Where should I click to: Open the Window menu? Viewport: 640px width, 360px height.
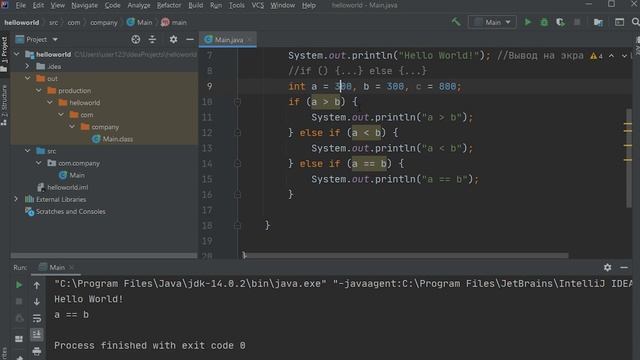coord(282,5)
